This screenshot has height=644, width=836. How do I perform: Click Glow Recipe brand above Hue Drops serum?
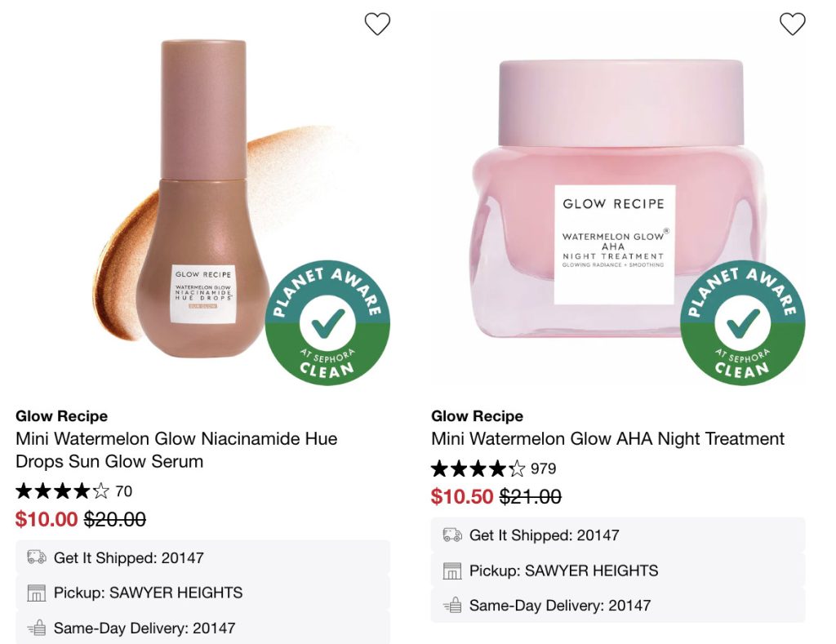click(x=61, y=416)
